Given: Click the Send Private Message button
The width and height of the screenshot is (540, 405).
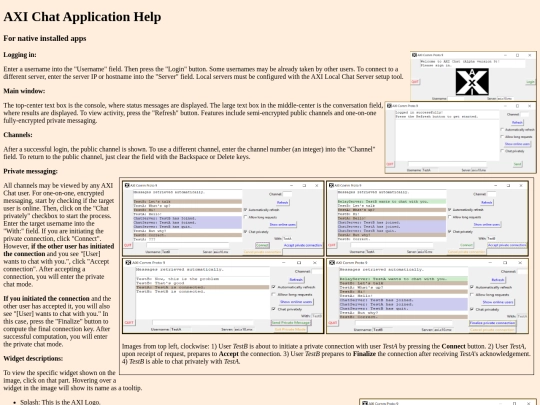Looking at the screenshot, I should [x=291, y=323].
